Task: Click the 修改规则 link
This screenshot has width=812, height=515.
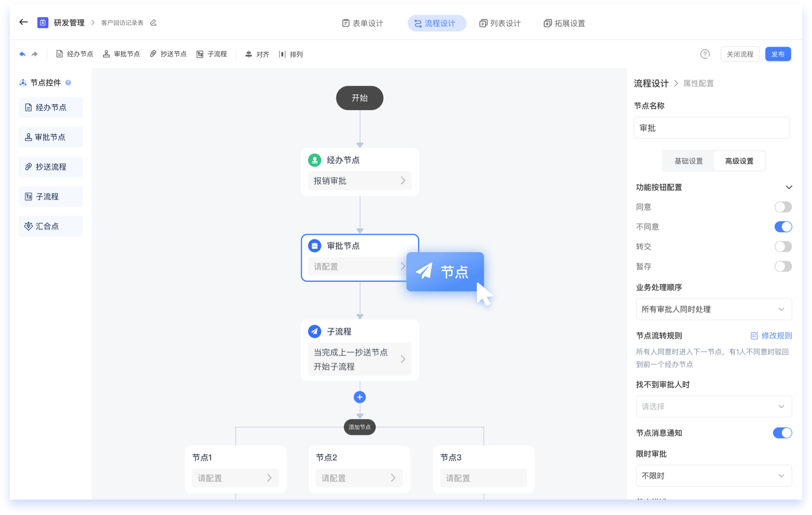Action: pyautogui.click(x=771, y=336)
